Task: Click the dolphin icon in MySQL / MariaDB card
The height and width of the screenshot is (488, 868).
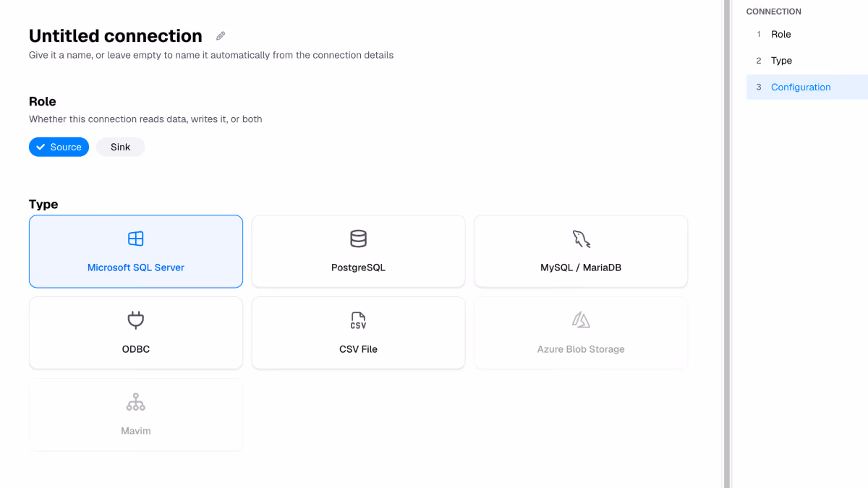Action: [x=581, y=239]
